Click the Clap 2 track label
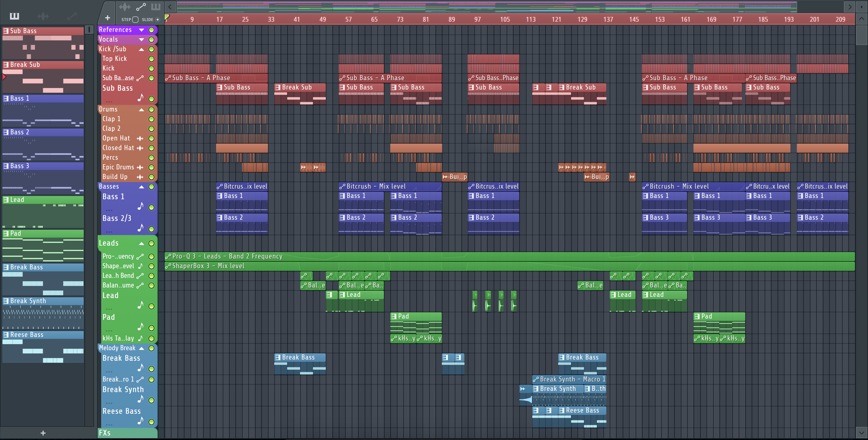 pos(112,129)
